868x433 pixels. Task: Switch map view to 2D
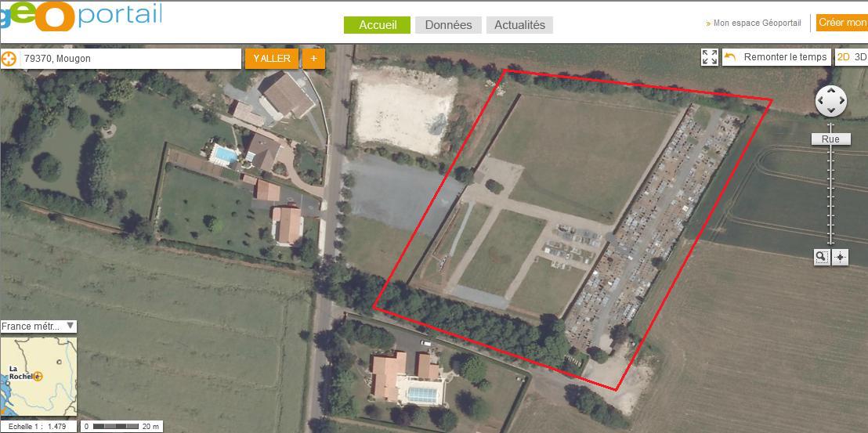(x=843, y=57)
